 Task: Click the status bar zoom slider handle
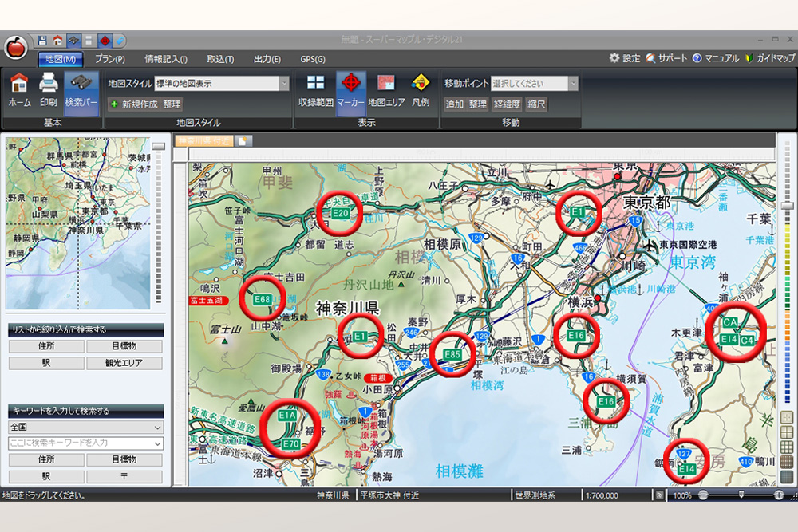741,495
